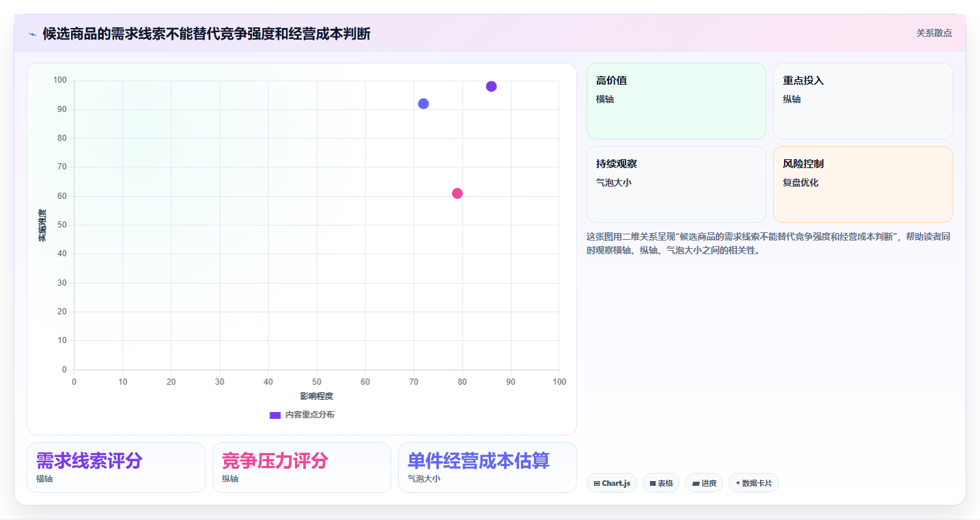Click the 竞争压力评分 metric card
Screen dimensions: 980x520
point(302,467)
